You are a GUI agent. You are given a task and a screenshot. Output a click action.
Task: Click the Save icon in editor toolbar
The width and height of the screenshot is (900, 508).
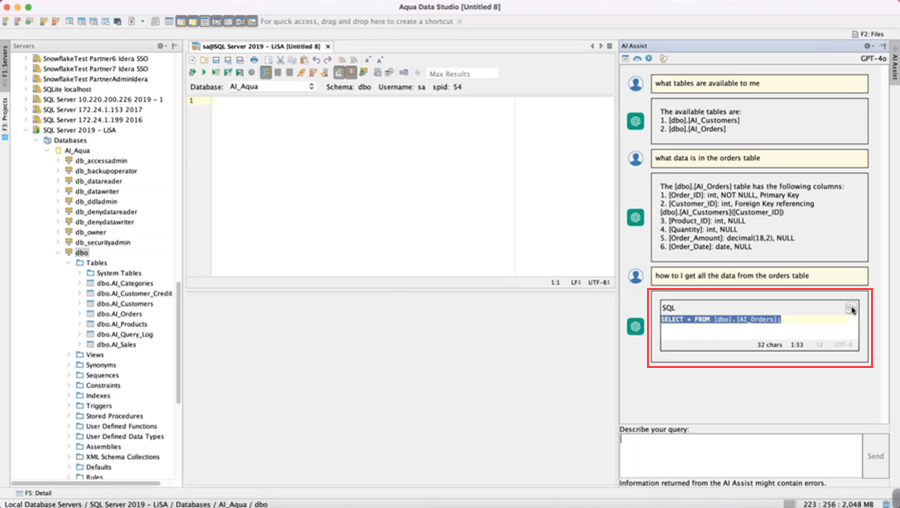[216, 60]
